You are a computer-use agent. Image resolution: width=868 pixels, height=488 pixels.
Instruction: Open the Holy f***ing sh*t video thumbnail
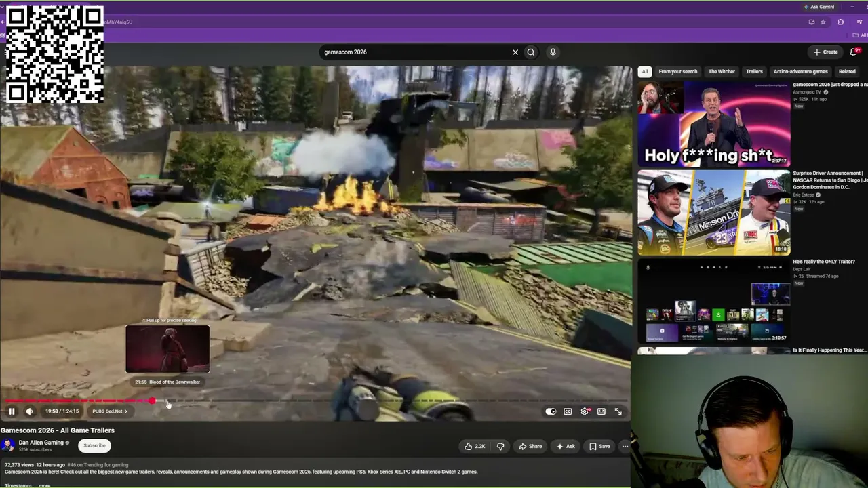coord(714,124)
